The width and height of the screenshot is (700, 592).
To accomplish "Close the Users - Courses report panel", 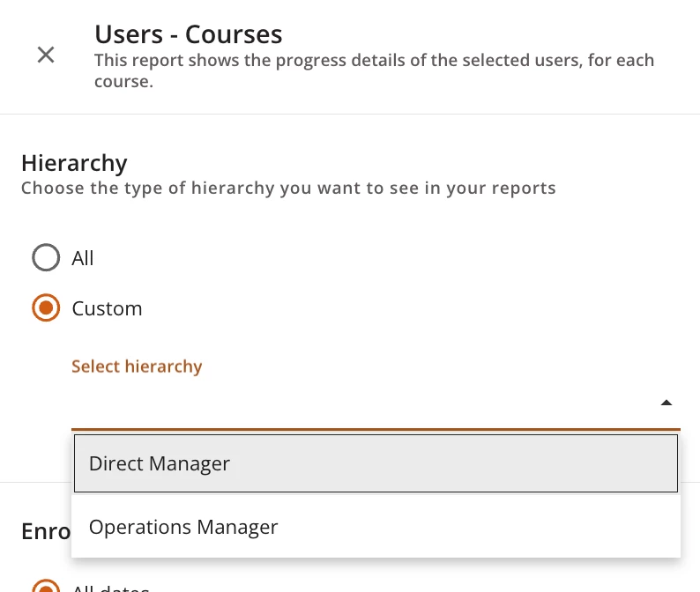I will 46,55.
